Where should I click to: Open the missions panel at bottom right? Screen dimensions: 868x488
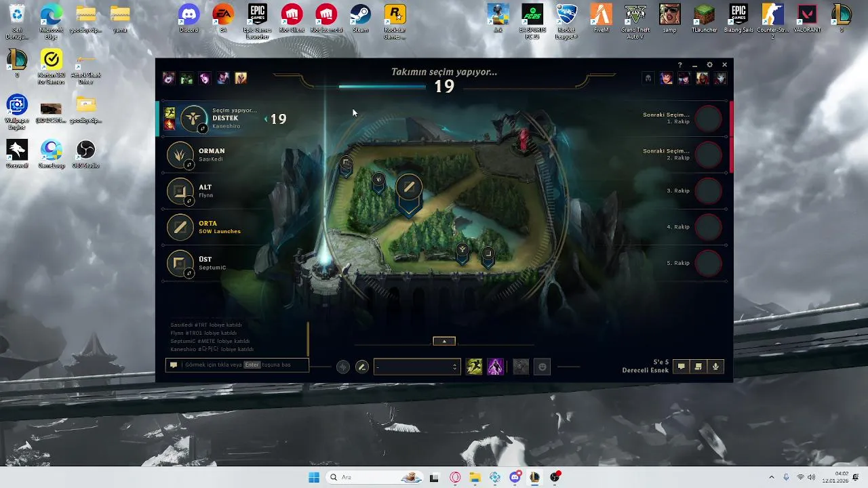tap(698, 367)
